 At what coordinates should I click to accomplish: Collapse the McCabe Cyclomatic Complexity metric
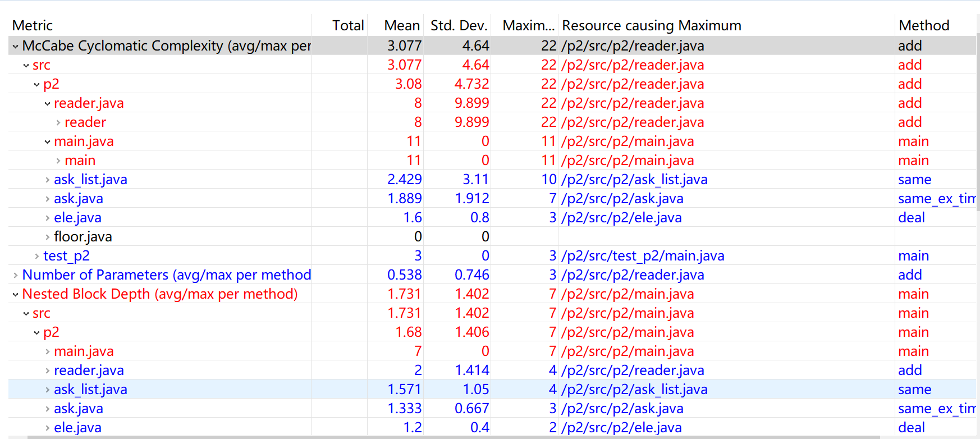[15, 46]
